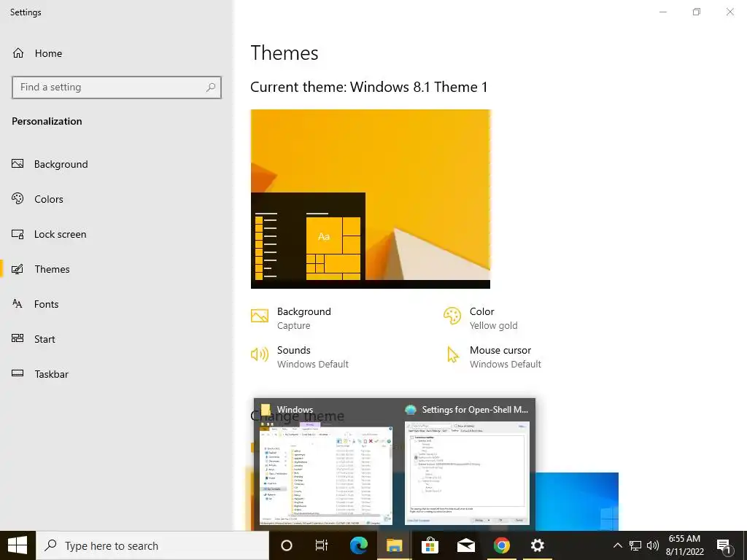Open the Windows Start button

point(18,545)
